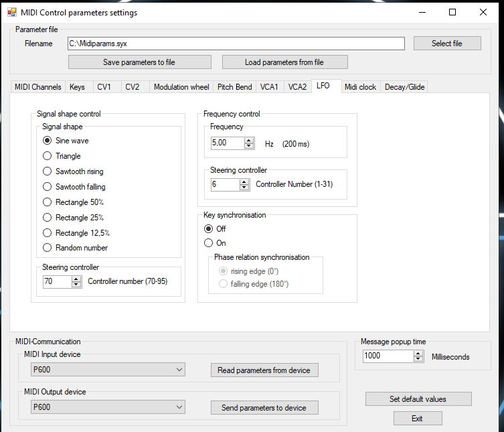
Task: Click the application icon in the title bar
Action: (12, 12)
